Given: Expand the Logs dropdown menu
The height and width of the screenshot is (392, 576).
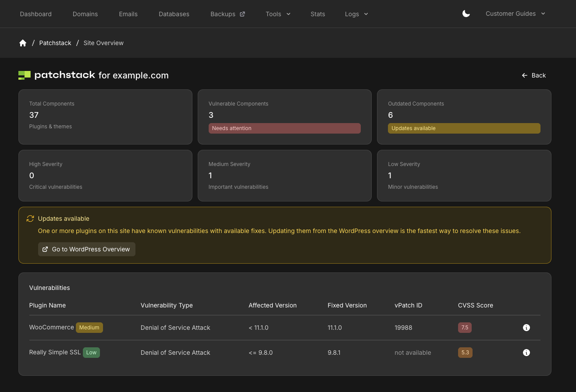Looking at the screenshot, I should click(356, 14).
